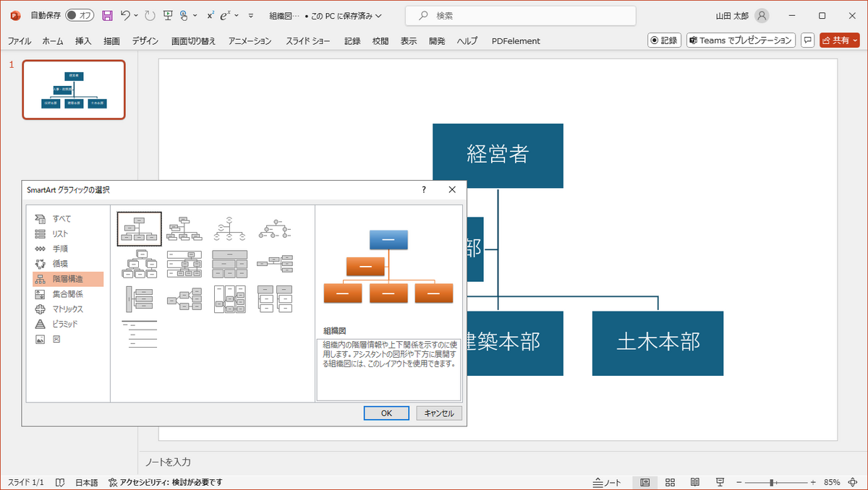Open the スライド ショー tab

tap(309, 41)
